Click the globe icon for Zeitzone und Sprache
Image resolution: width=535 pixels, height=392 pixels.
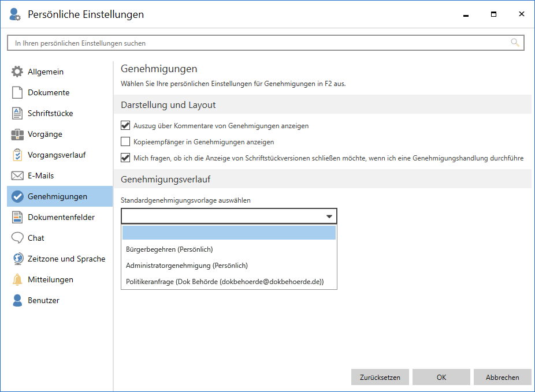tap(17, 259)
